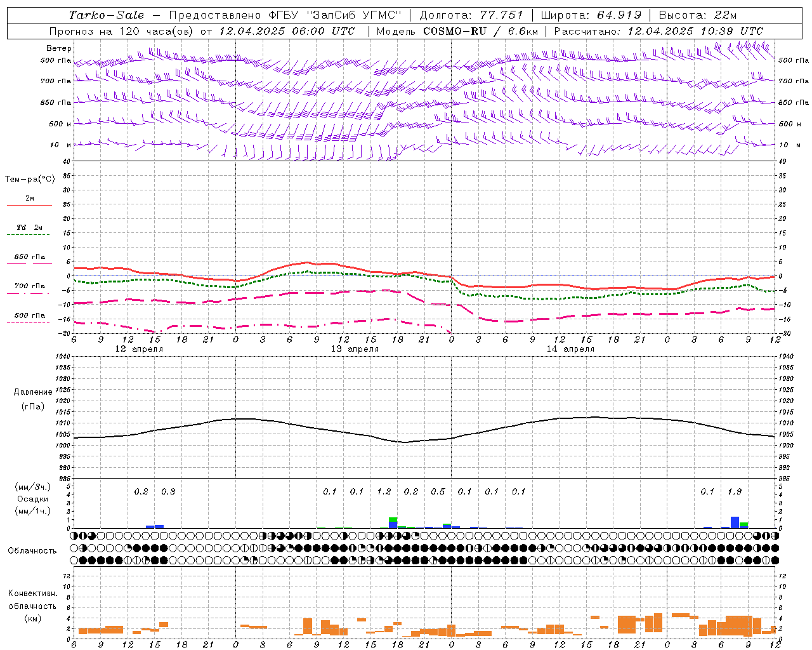Click the Давление (гПа) pressure label
812x650 pixels.
(33, 399)
